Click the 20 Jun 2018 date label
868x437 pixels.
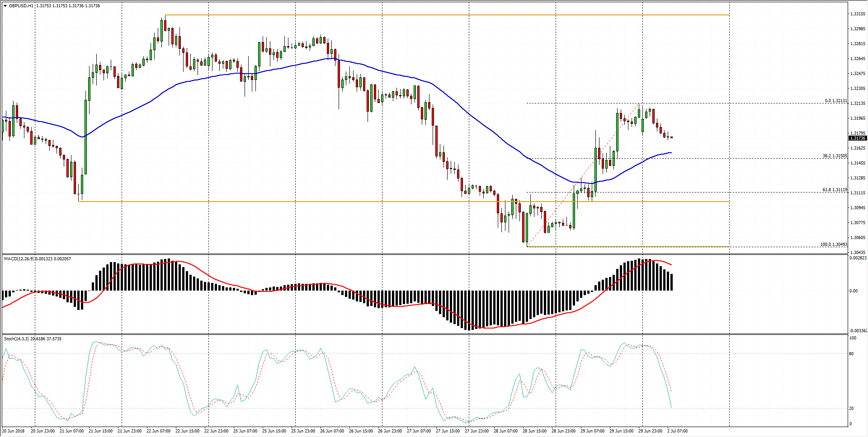[14, 431]
